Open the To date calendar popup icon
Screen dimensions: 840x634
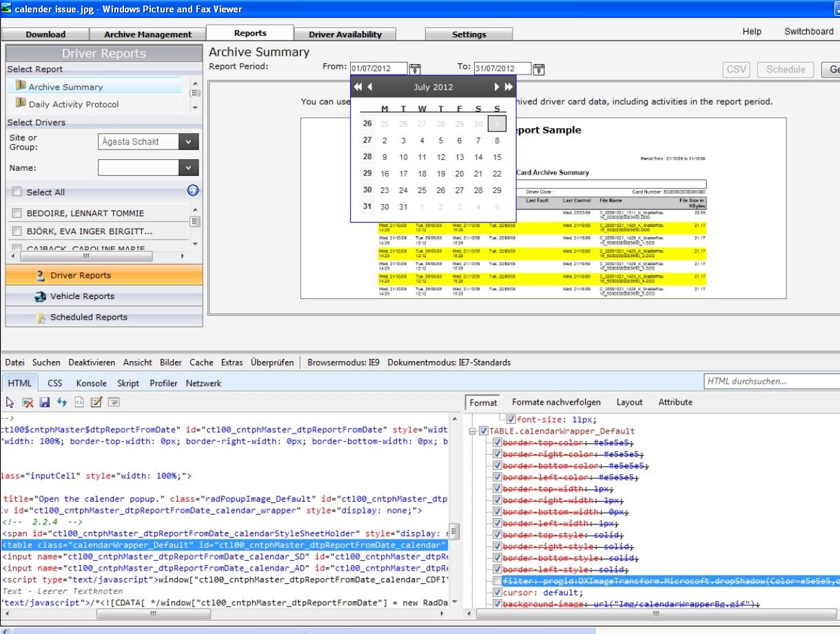(539, 68)
